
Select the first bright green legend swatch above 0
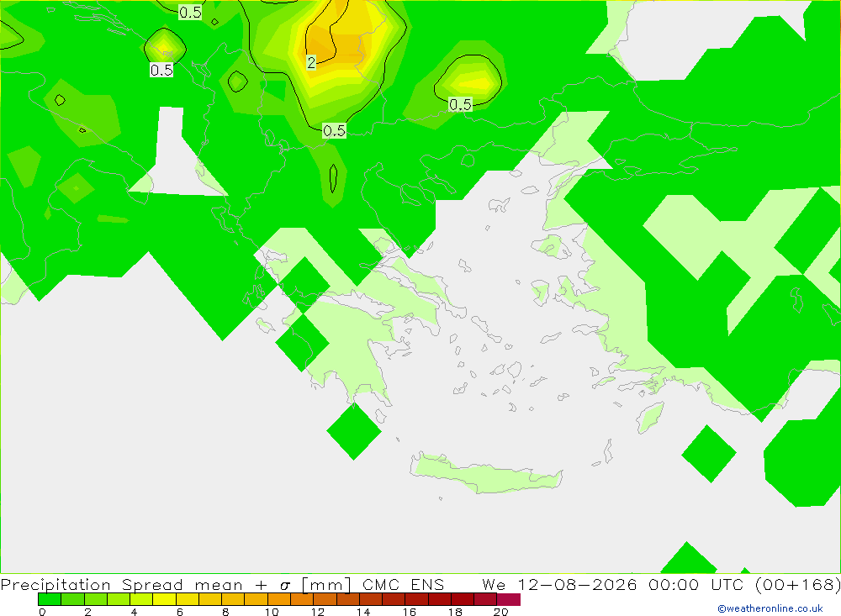coord(50,599)
